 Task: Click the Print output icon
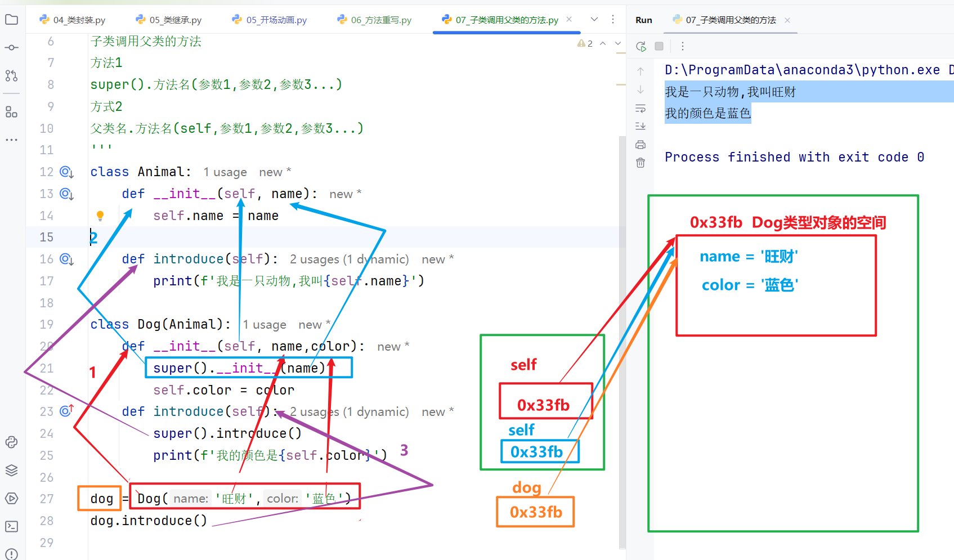641,145
